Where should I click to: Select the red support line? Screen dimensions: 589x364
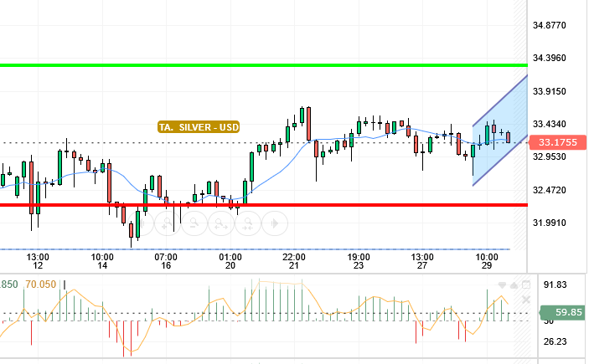pyautogui.click(x=264, y=205)
